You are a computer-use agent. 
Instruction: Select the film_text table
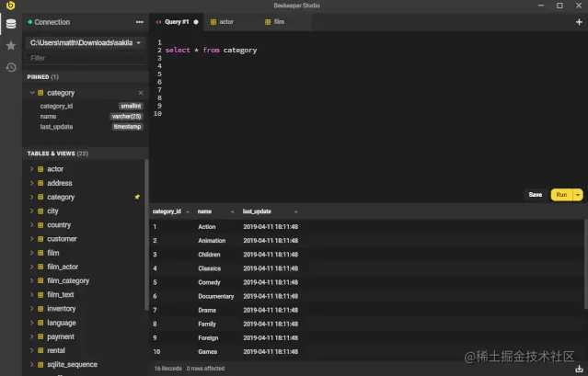click(x=61, y=295)
